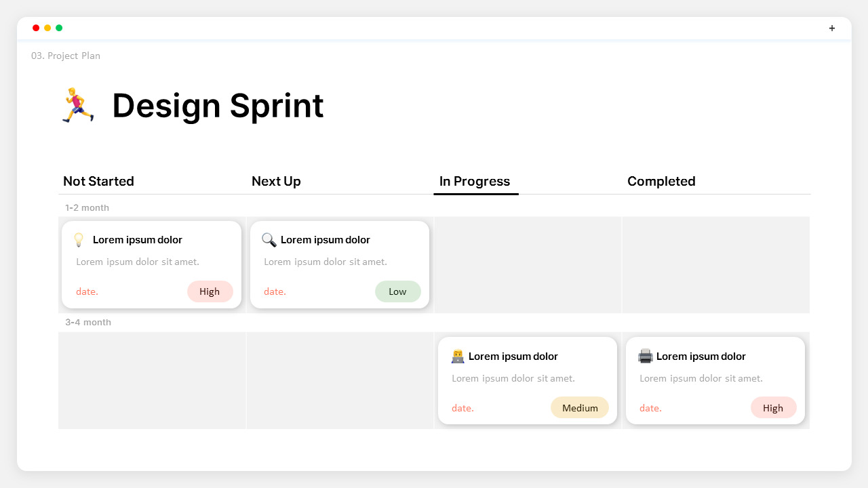Image resolution: width=868 pixels, height=488 pixels.
Task: Click the lightbulb icon on the Not Started card
Action: [x=79, y=240]
